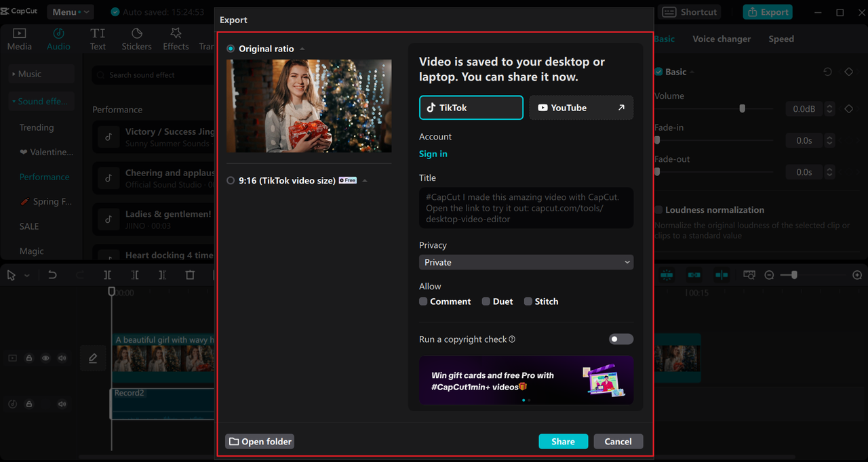Select the Original ratio radio button
Image resolution: width=868 pixels, height=462 pixels.
point(231,49)
